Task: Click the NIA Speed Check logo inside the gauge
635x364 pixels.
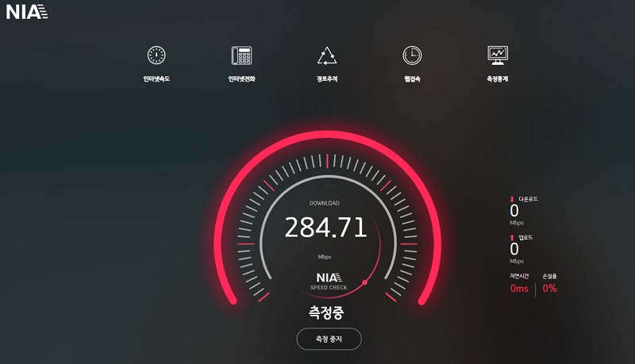Action: point(328,280)
